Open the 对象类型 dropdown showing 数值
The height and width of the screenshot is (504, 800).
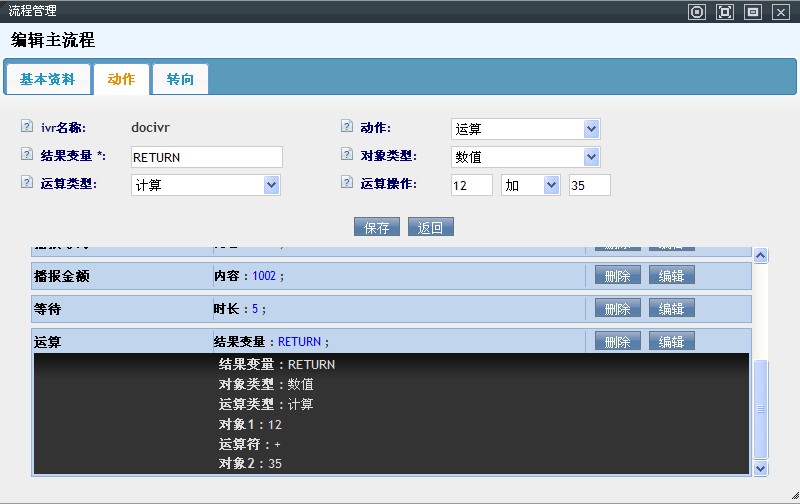[591, 157]
